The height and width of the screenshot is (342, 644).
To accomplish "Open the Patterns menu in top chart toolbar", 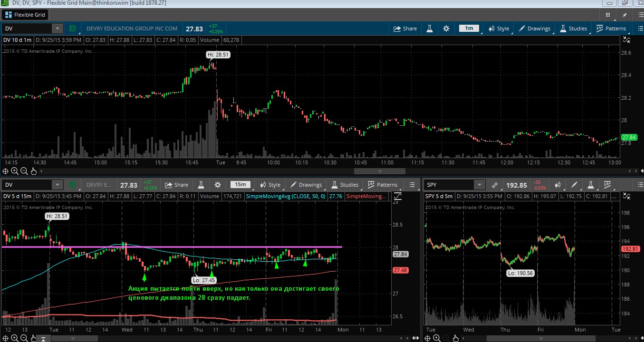I will (x=611, y=28).
